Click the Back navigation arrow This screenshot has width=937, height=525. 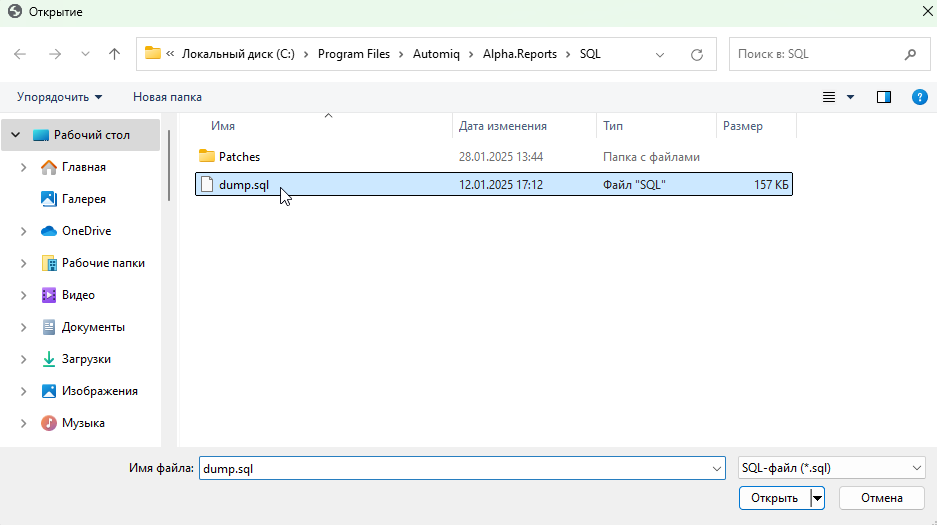tap(21, 54)
